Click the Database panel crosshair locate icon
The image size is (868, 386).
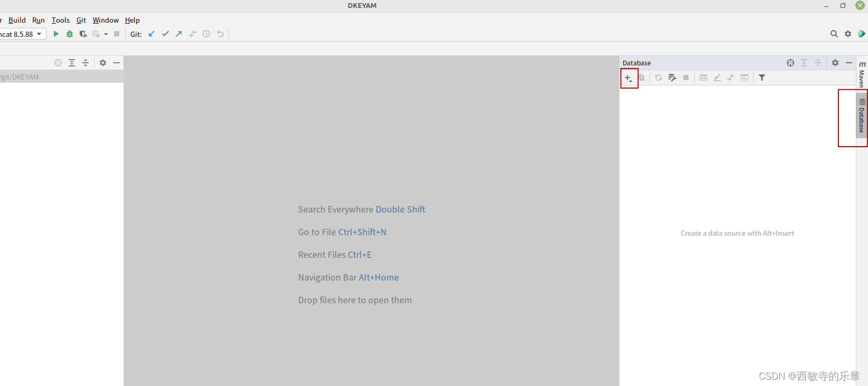coord(790,63)
